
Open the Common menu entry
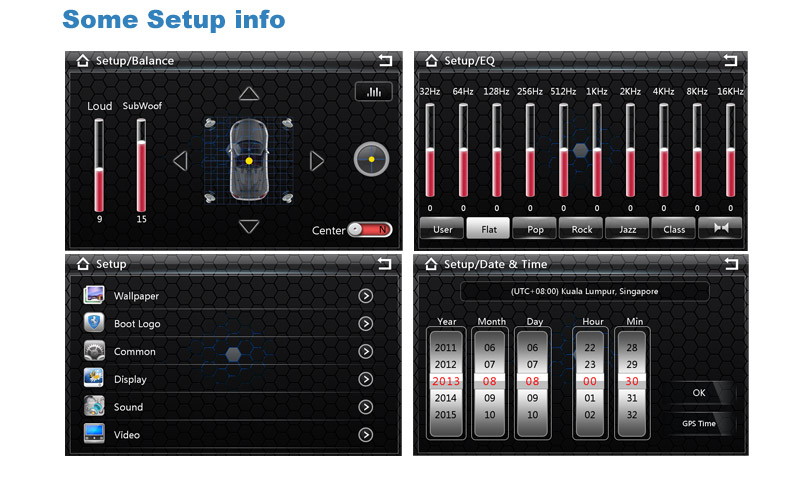click(135, 352)
